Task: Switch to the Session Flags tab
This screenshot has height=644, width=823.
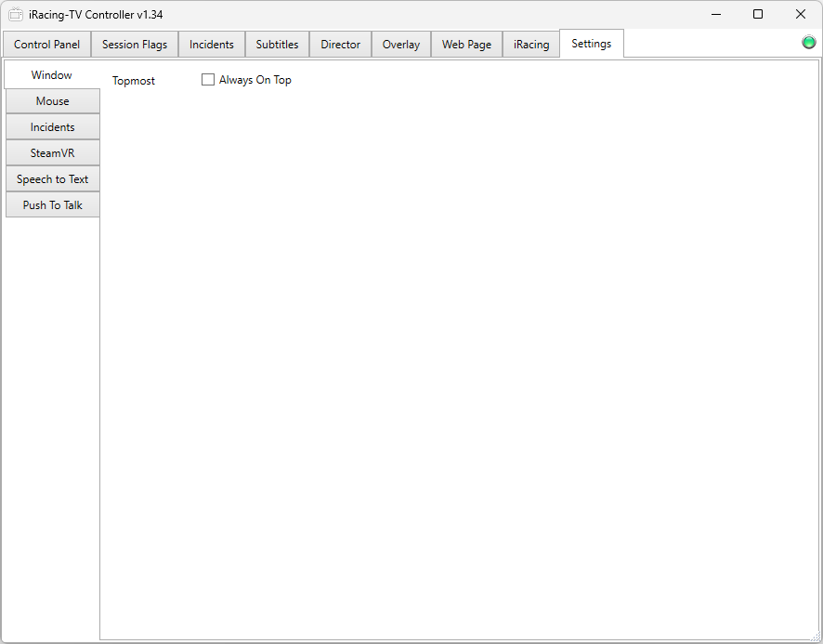Action: point(135,44)
